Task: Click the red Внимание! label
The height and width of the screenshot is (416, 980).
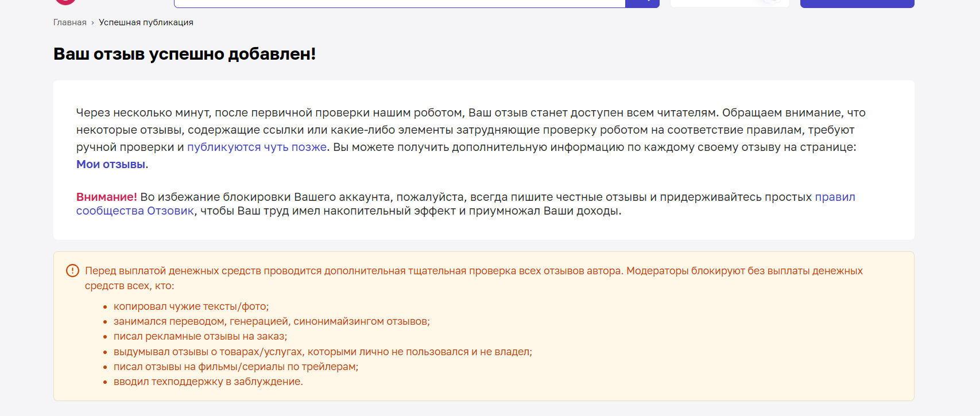Action: coord(107,197)
